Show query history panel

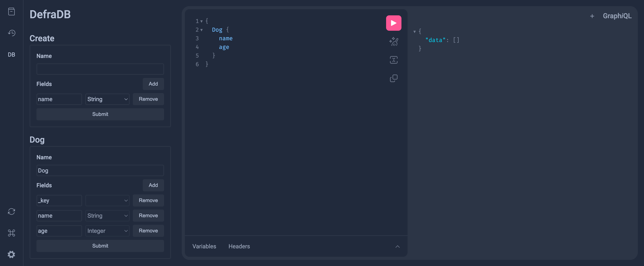pos(12,33)
